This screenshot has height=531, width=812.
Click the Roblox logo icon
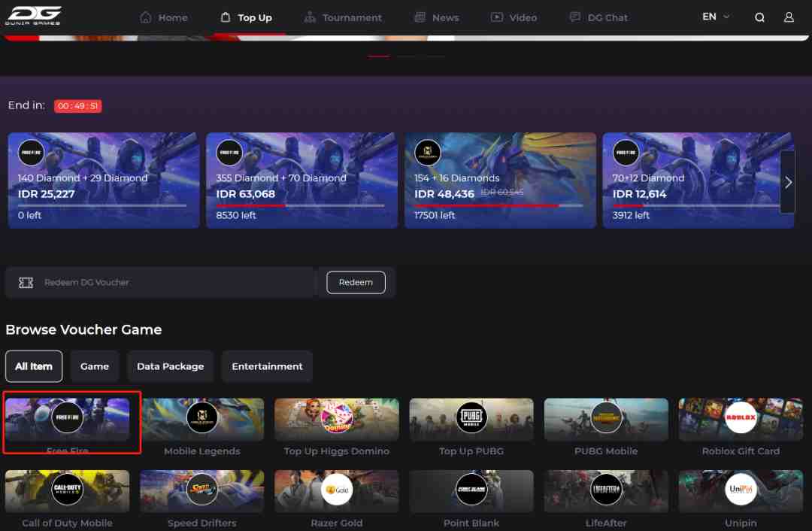coord(741,417)
